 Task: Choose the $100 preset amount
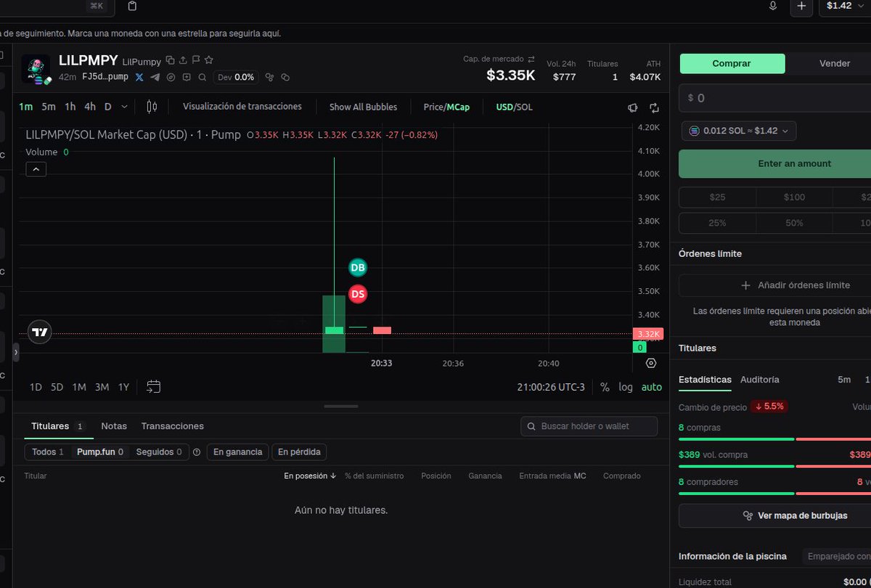click(794, 197)
